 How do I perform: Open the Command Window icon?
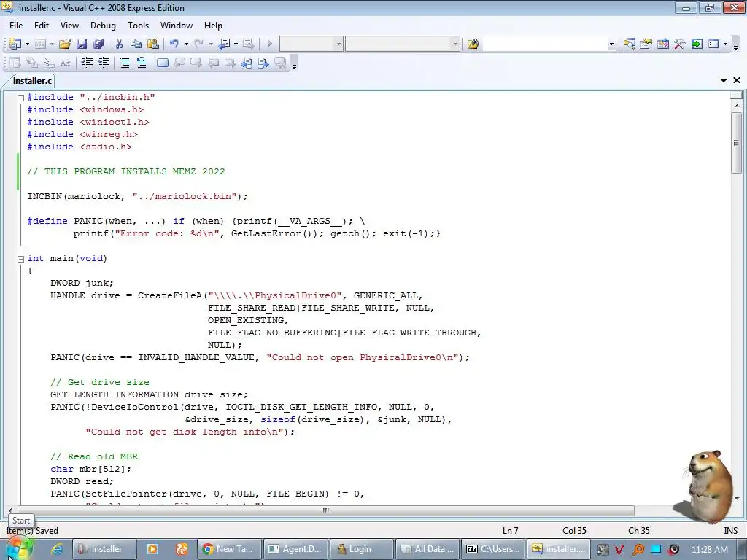[713, 44]
